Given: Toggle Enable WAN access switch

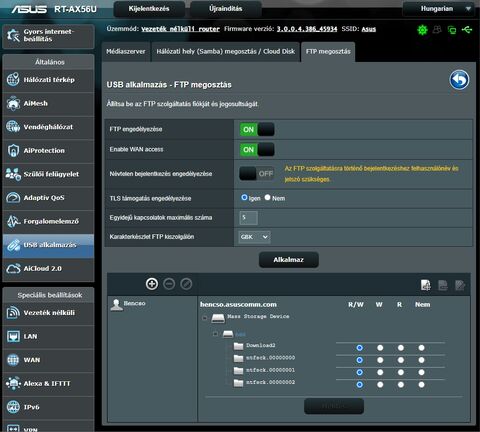Looking at the screenshot, I should (257, 150).
